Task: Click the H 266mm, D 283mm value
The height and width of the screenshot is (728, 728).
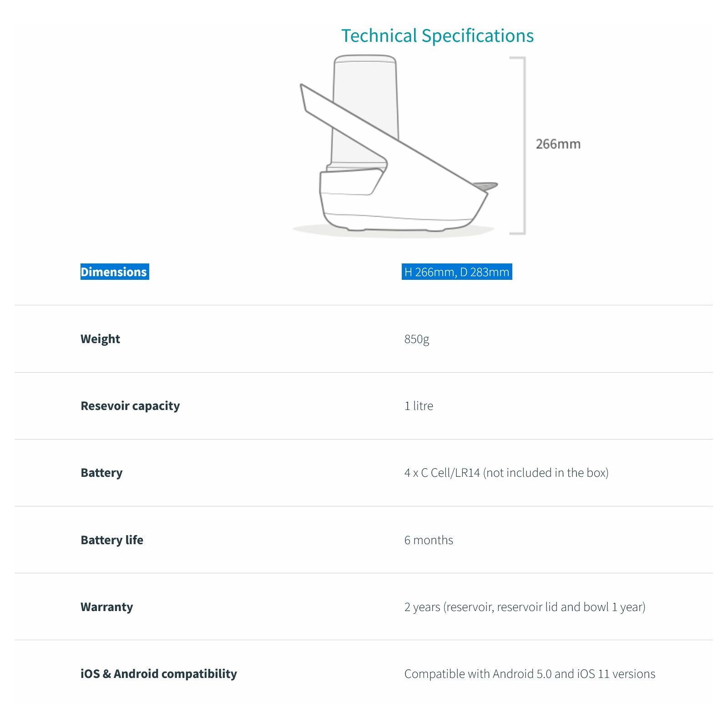Action: tap(457, 272)
